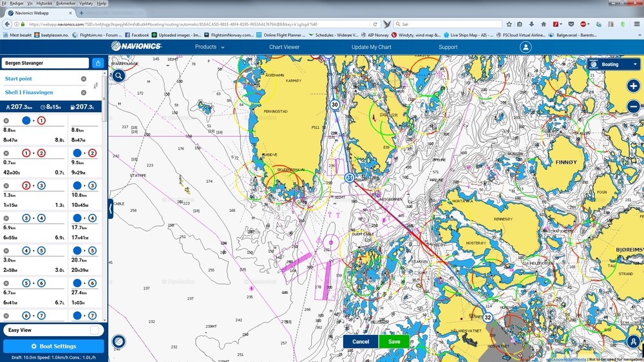Edit the Bergen Stavanger route name field
The height and width of the screenshot is (362, 644).
[x=45, y=63]
